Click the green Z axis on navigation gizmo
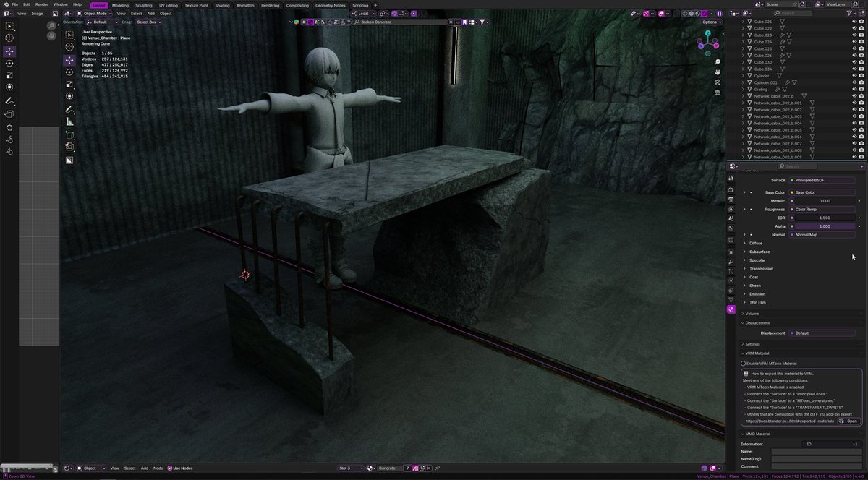The image size is (868, 480). pyautogui.click(x=707, y=33)
